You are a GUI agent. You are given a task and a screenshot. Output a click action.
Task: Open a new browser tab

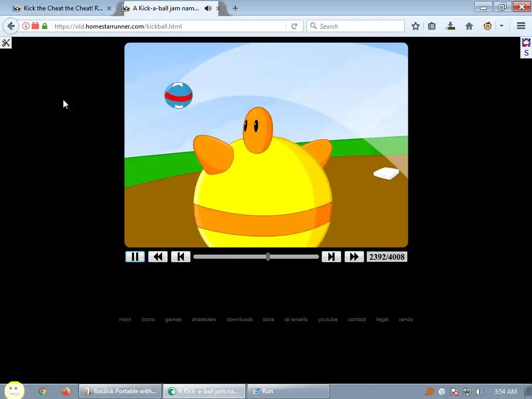pos(235,8)
